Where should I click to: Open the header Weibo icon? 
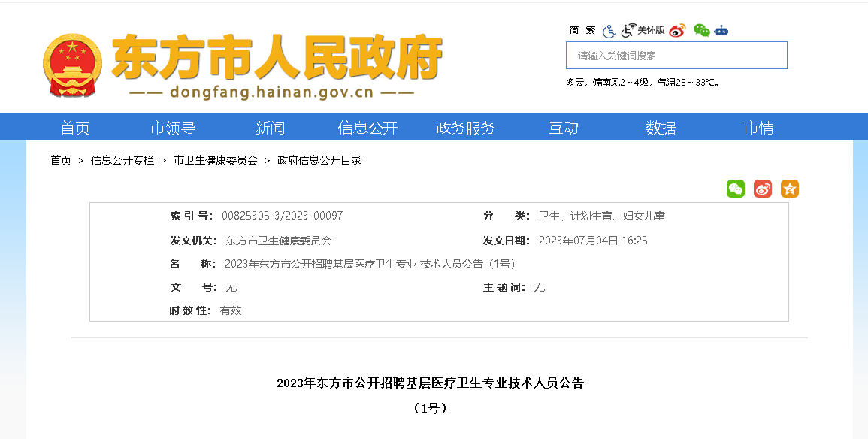coord(677,31)
